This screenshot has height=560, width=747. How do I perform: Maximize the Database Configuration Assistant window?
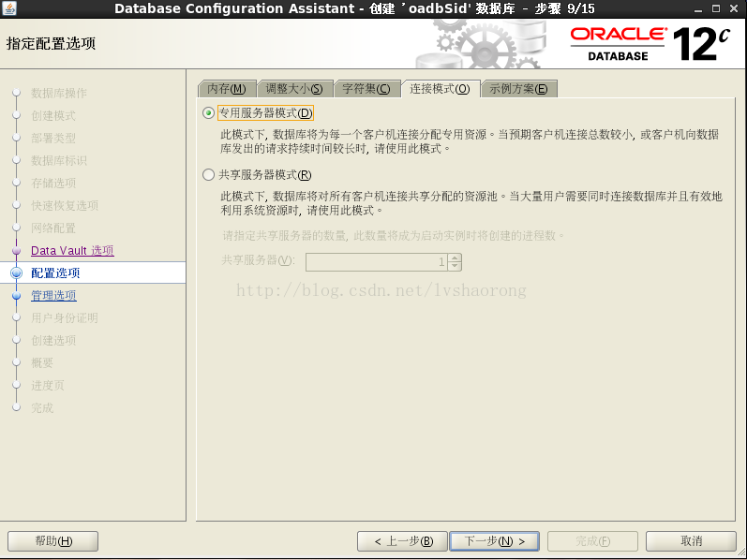tap(715, 8)
